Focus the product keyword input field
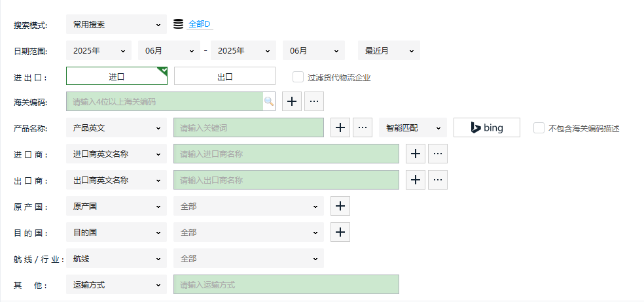This screenshot has height=302, width=644. point(249,127)
